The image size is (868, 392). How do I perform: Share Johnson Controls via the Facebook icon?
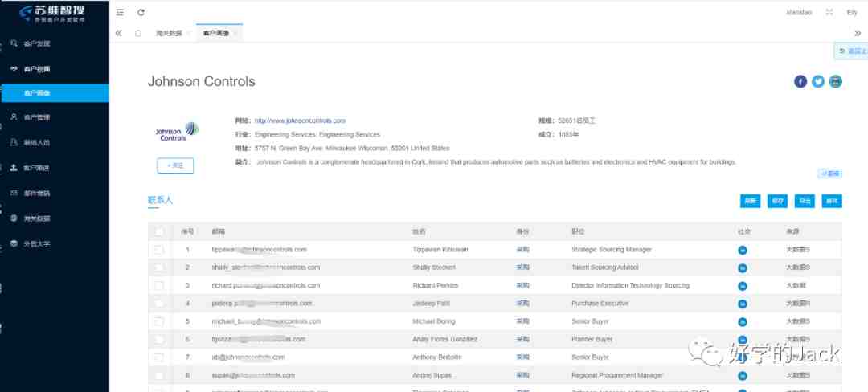coord(800,81)
